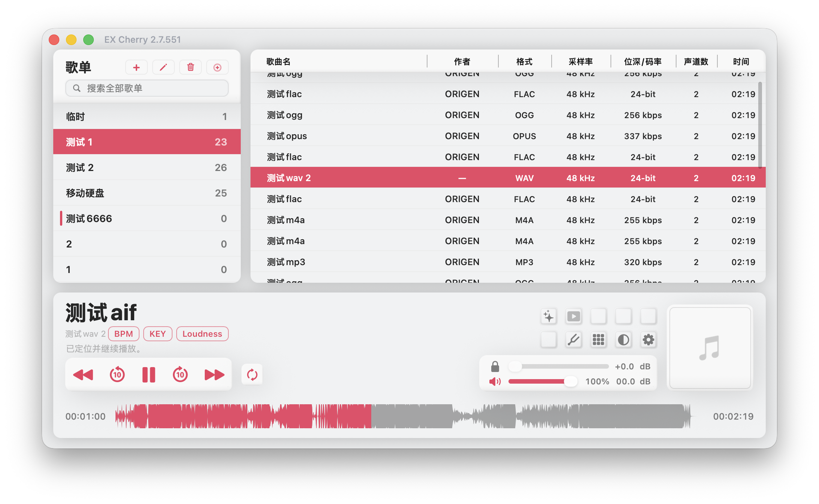
Task: Show BPM by clicking the BPM pill
Action: (123, 333)
